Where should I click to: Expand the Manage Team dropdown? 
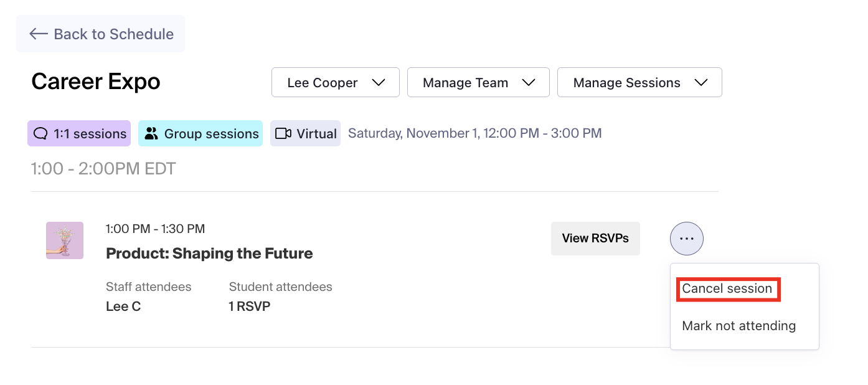click(466, 83)
